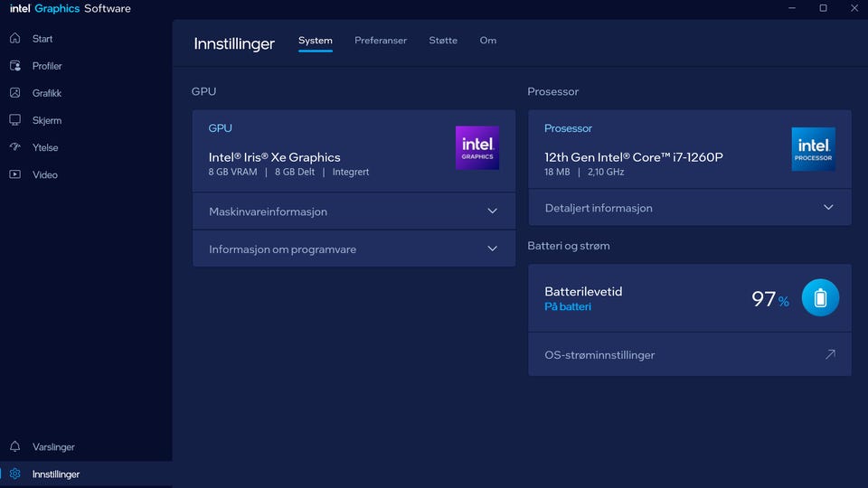Click the På batteri status text
868x488 pixels.
(x=568, y=306)
